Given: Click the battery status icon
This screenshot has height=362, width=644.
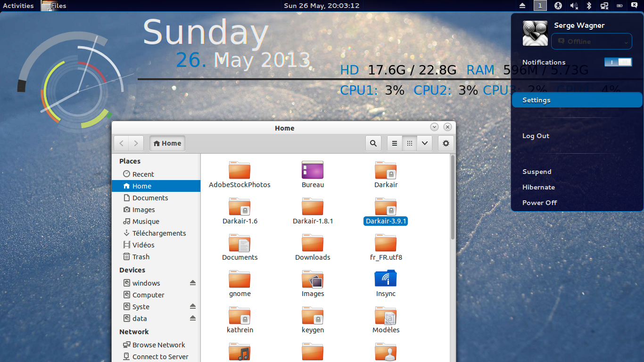Looking at the screenshot, I should [619, 6].
